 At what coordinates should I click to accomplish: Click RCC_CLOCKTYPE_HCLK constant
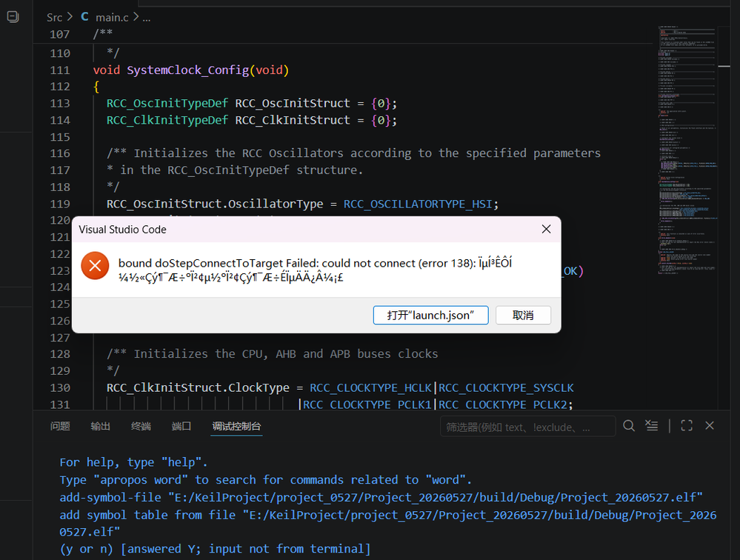pyautogui.click(x=370, y=388)
